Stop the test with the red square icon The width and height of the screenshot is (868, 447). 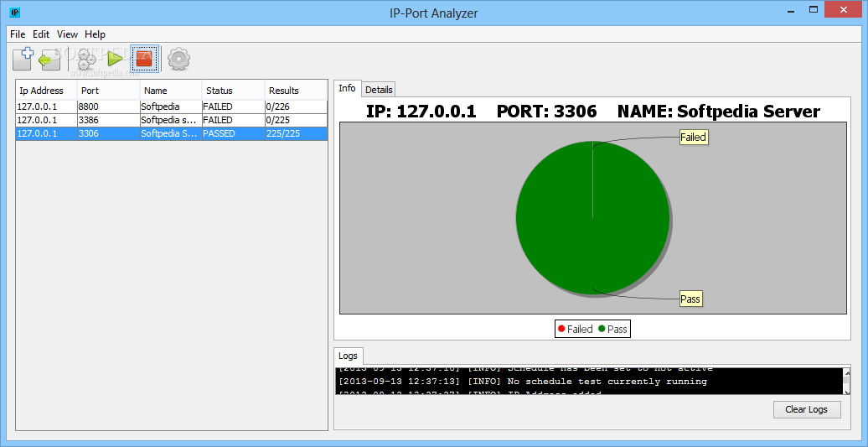(144, 59)
